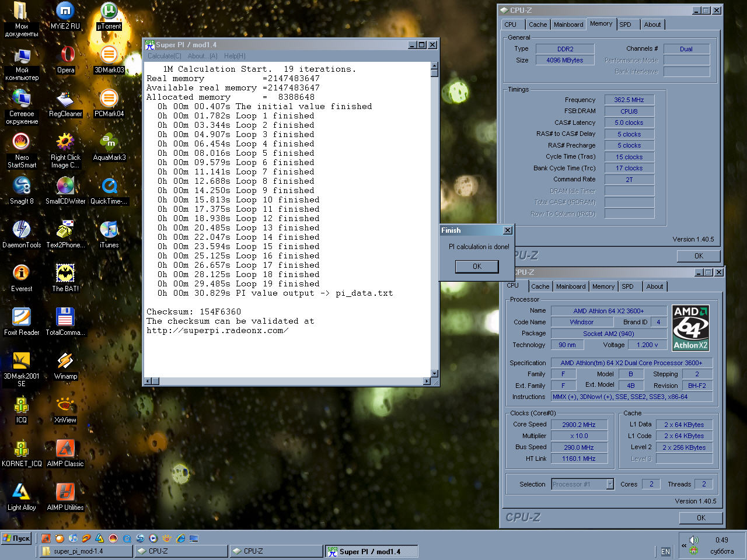Click the EN language indicator
Viewport: 747px width, 560px height.
(x=665, y=551)
